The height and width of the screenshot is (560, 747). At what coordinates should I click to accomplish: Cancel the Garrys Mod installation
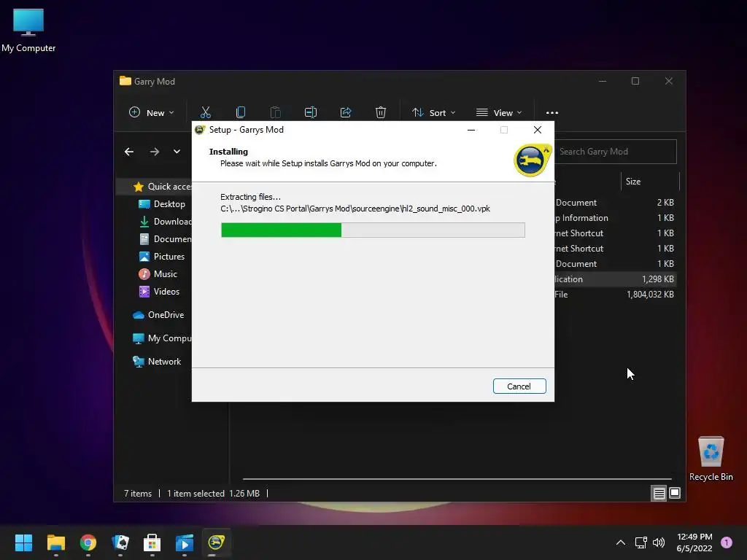[x=519, y=386]
